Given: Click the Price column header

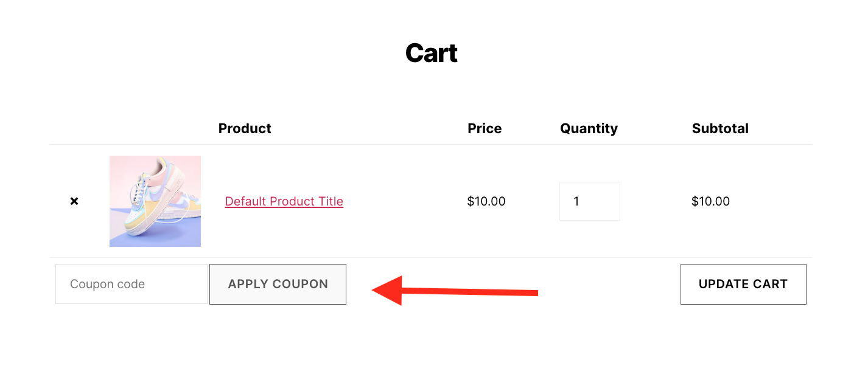Looking at the screenshot, I should point(485,128).
